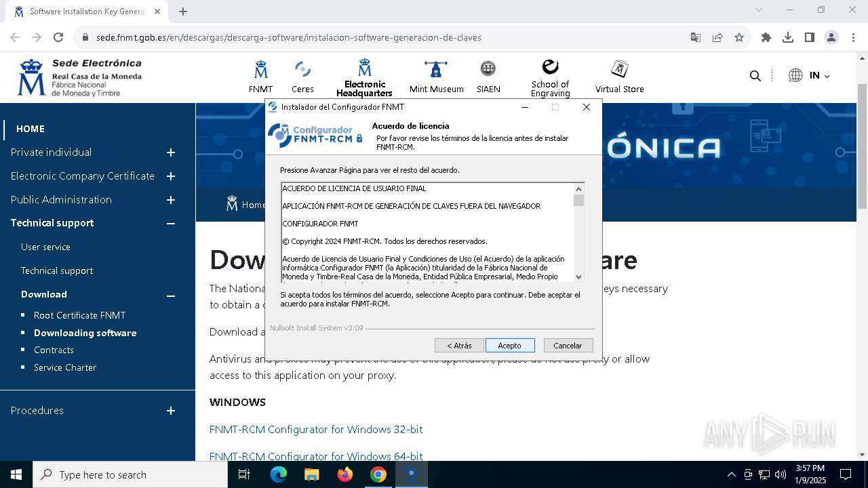
Task: Click the Acepto button in the installer
Action: [510, 346]
